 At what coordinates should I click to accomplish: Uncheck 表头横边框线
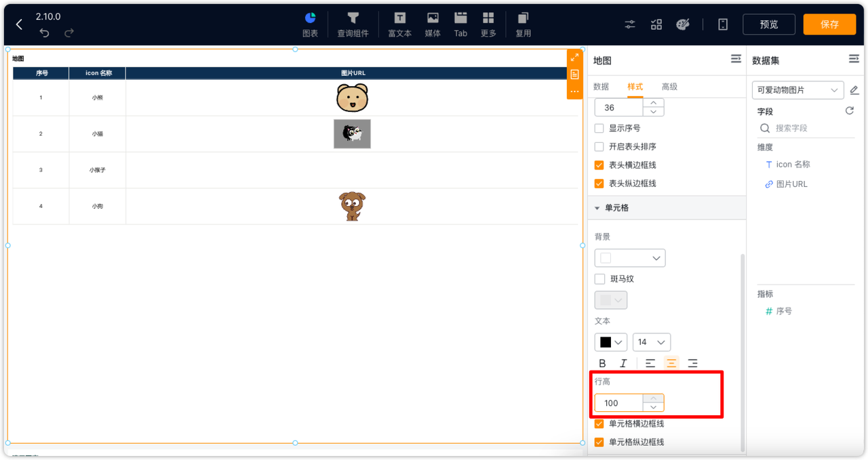click(599, 165)
